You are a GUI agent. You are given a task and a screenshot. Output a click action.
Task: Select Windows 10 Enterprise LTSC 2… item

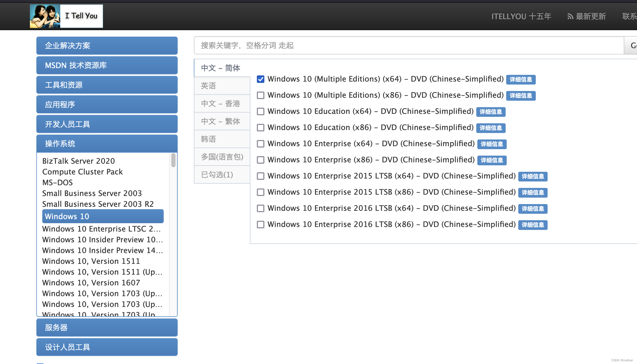click(x=101, y=229)
